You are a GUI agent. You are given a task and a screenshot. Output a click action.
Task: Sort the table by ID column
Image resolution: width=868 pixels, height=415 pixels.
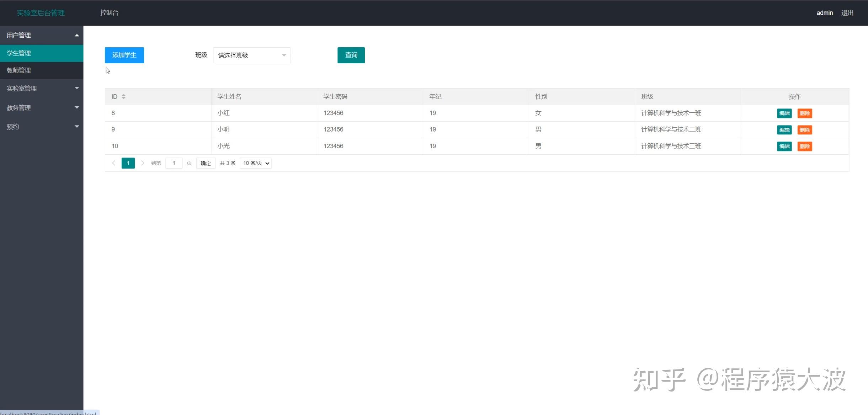tap(124, 96)
